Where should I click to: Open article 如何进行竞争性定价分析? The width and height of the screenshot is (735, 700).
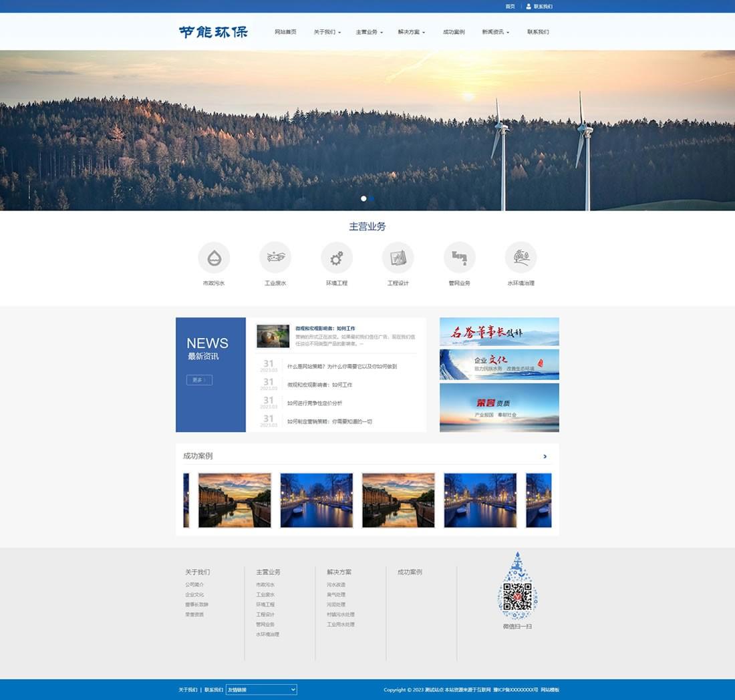(315, 403)
